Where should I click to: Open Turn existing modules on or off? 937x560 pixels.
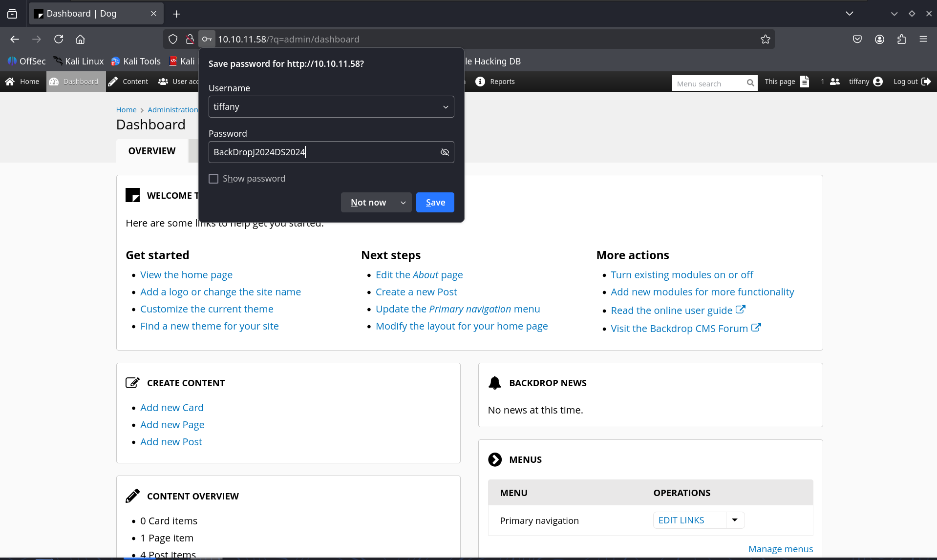point(682,275)
